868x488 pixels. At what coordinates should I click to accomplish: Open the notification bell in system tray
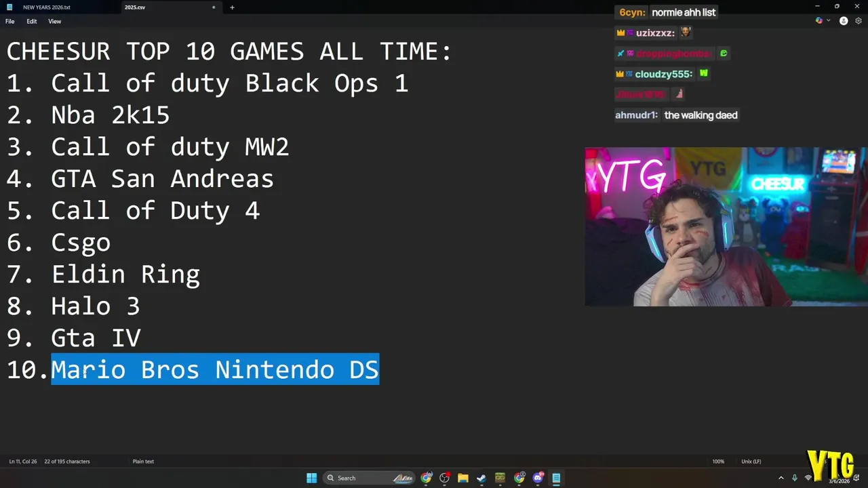[x=856, y=478]
